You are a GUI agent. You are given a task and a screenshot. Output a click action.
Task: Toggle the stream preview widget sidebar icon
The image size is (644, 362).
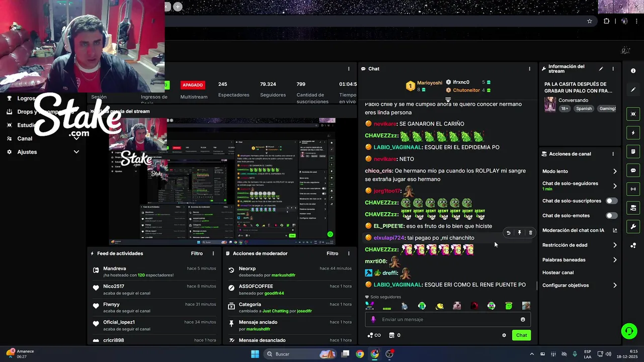[x=633, y=114]
